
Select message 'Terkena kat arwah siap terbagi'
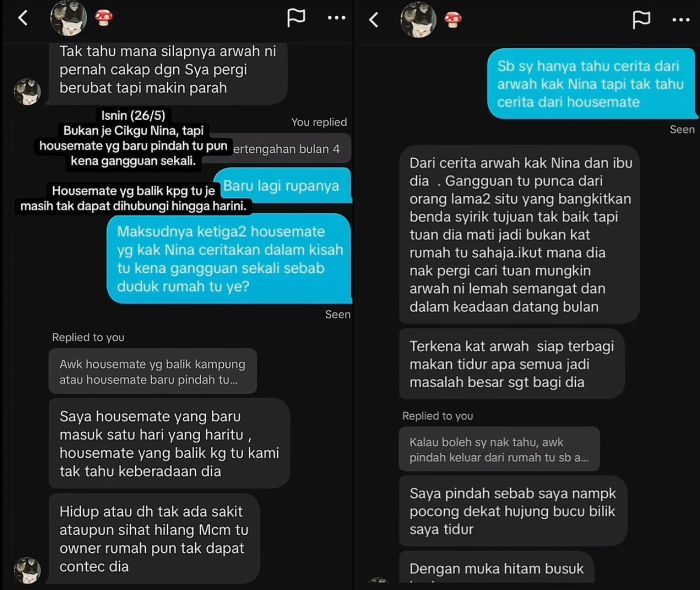tap(512, 364)
